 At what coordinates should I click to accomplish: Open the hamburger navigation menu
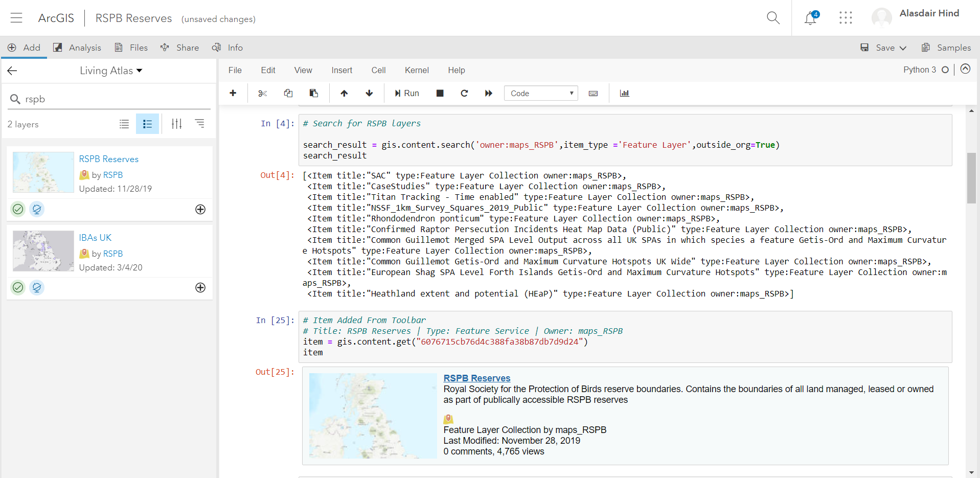click(x=16, y=18)
